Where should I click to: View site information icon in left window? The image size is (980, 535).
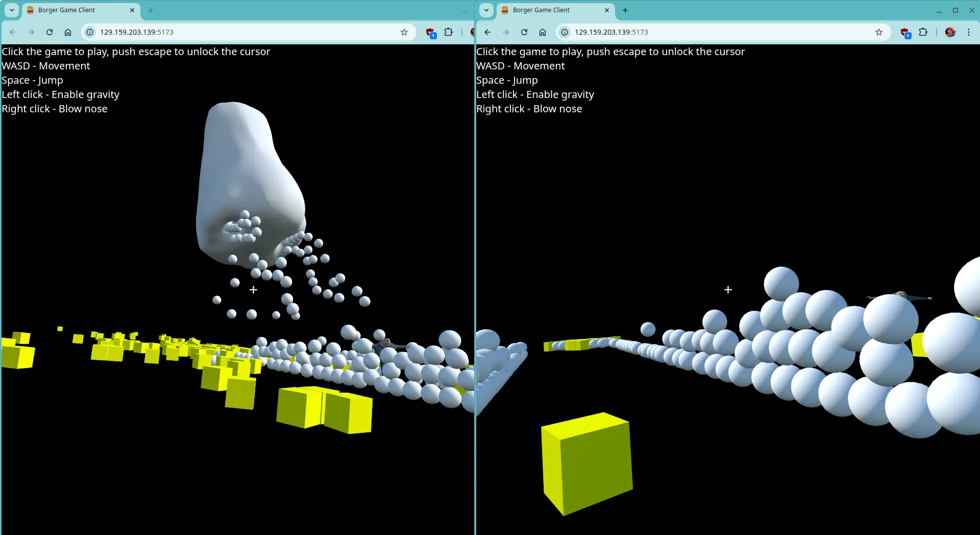[90, 32]
